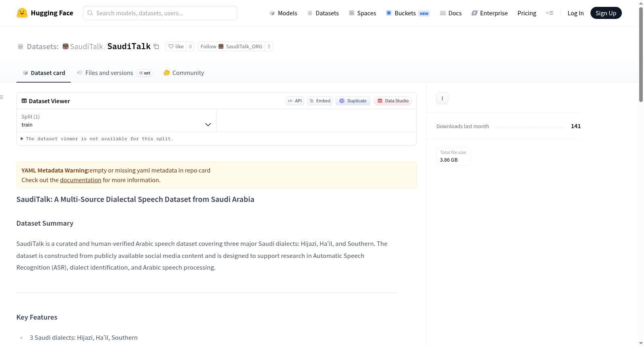Click the like count number
Image resolution: width=644 pixels, height=347 pixels.
[x=190, y=46]
